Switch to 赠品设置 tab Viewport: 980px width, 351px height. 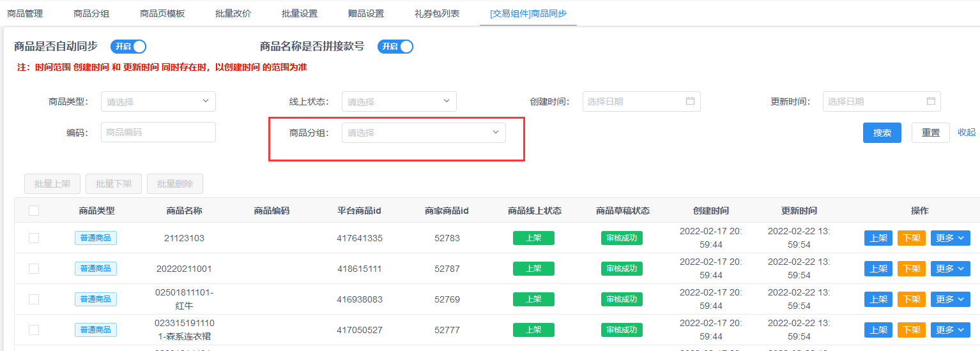pos(366,13)
